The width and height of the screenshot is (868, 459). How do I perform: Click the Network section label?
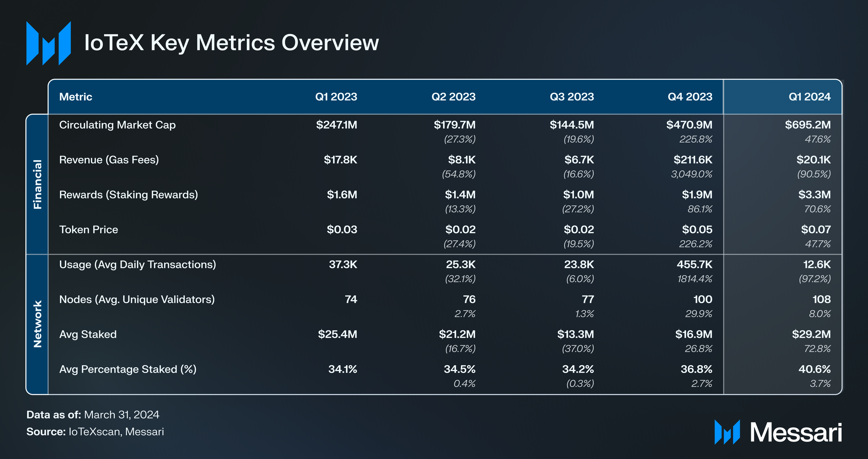(37, 324)
